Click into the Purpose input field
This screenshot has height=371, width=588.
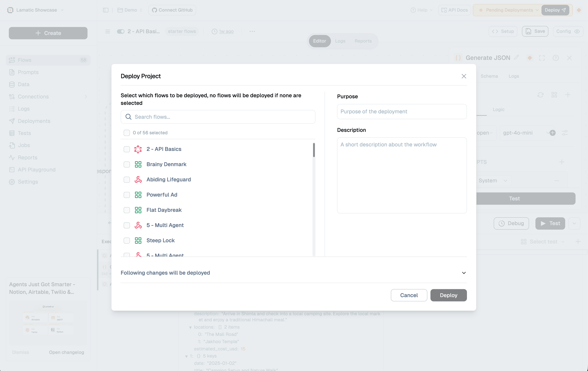click(402, 112)
